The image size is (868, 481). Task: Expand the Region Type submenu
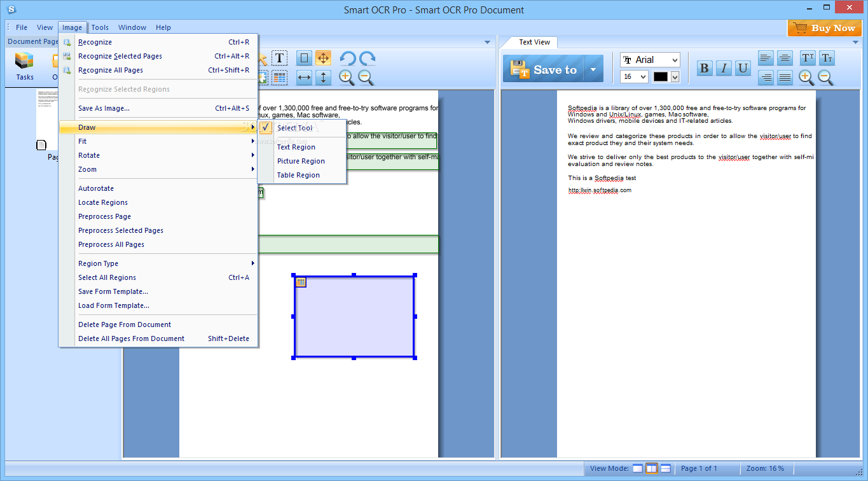click(x=158, y=263)
